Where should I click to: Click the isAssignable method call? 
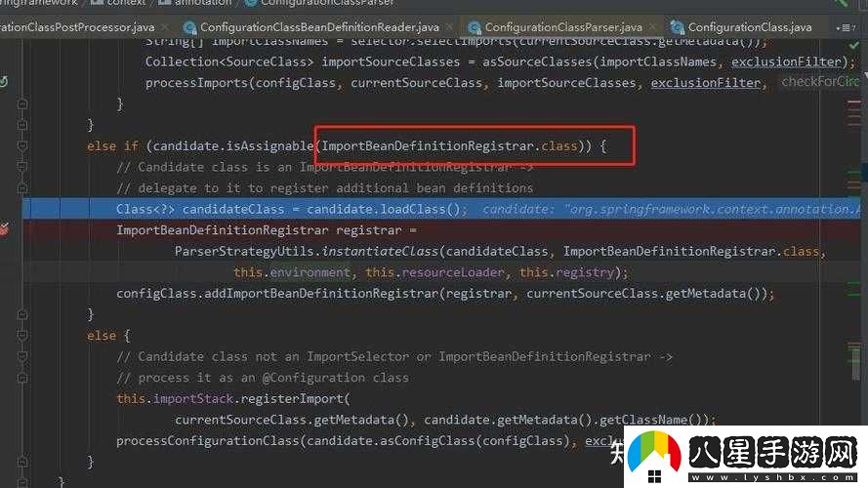[x=270, y=146]
